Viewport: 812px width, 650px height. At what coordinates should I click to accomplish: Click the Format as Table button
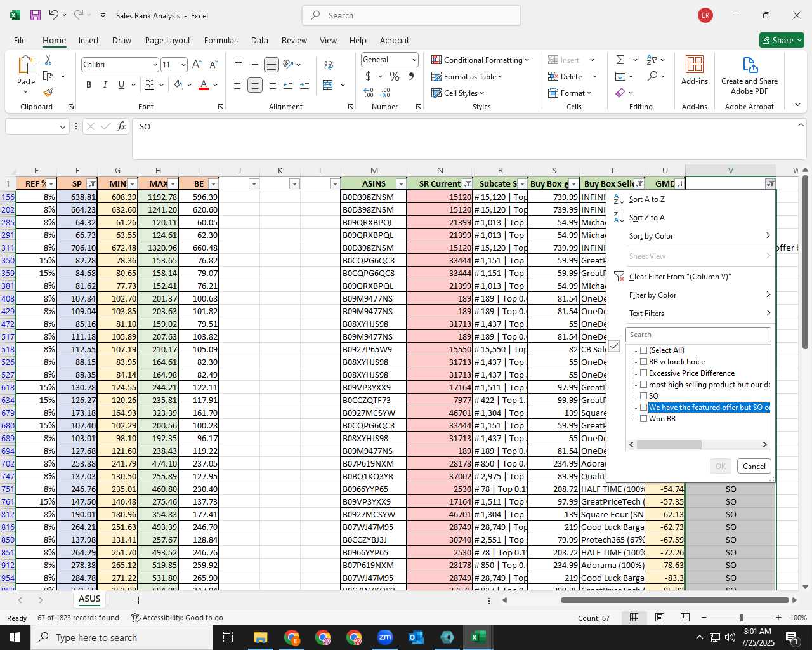coord(467,76)
